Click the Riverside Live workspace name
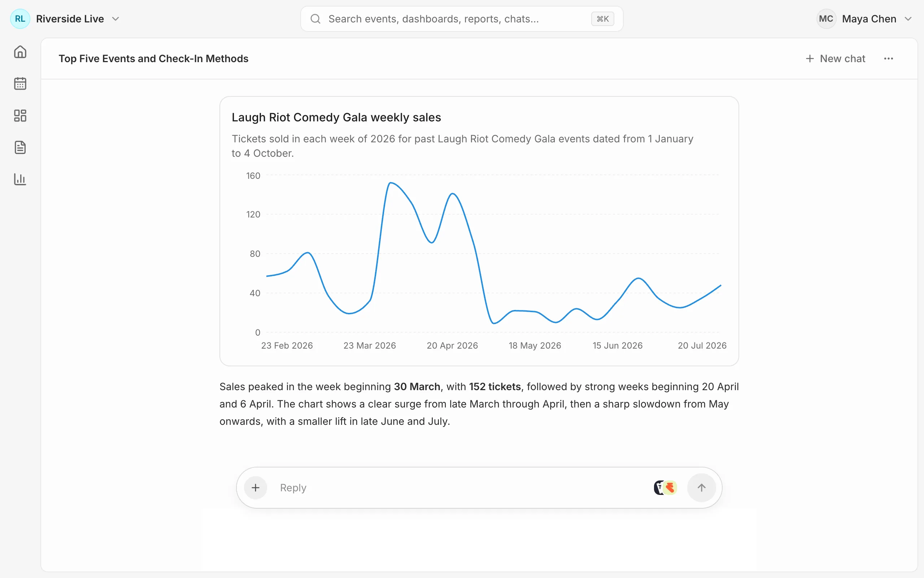The height and width of the screenshot is (578, 924). click(70, 19)
